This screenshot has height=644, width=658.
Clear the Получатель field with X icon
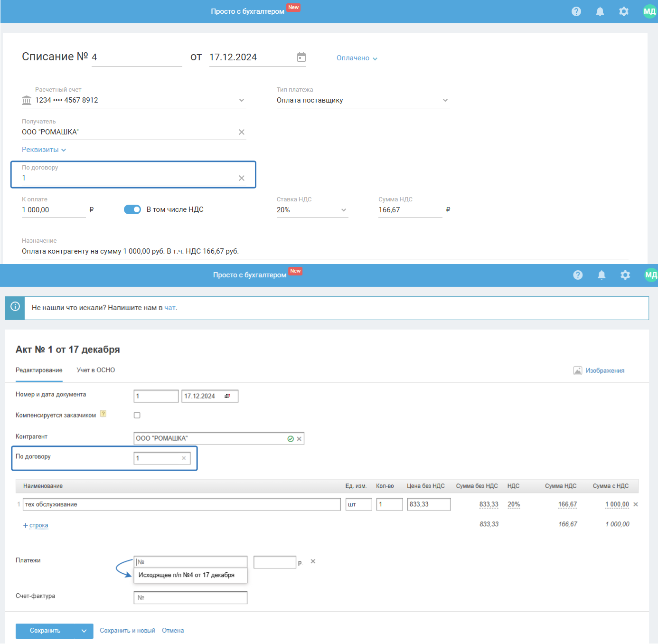pyautogui.click(x=242, y=132)
